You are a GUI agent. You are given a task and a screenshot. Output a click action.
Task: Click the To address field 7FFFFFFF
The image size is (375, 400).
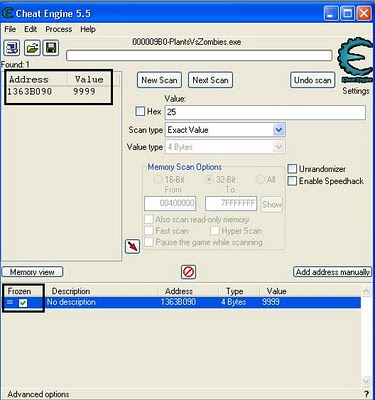pos(231,203)
